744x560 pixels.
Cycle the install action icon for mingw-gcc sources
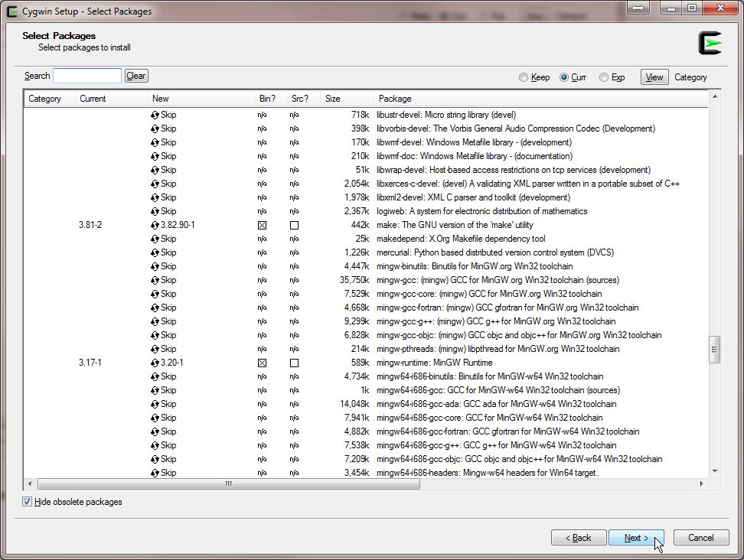coord(155,280)
